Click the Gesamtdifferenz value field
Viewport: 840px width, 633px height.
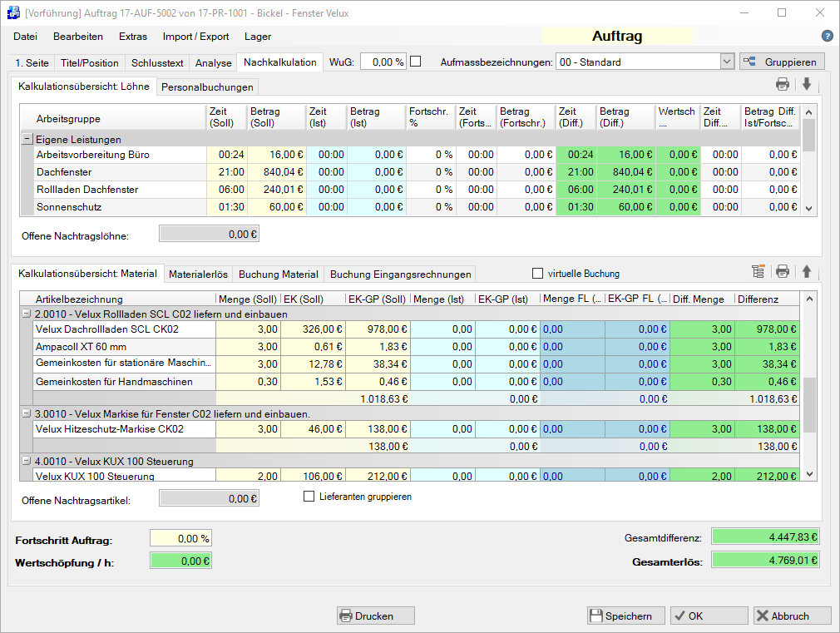[765, 537]
